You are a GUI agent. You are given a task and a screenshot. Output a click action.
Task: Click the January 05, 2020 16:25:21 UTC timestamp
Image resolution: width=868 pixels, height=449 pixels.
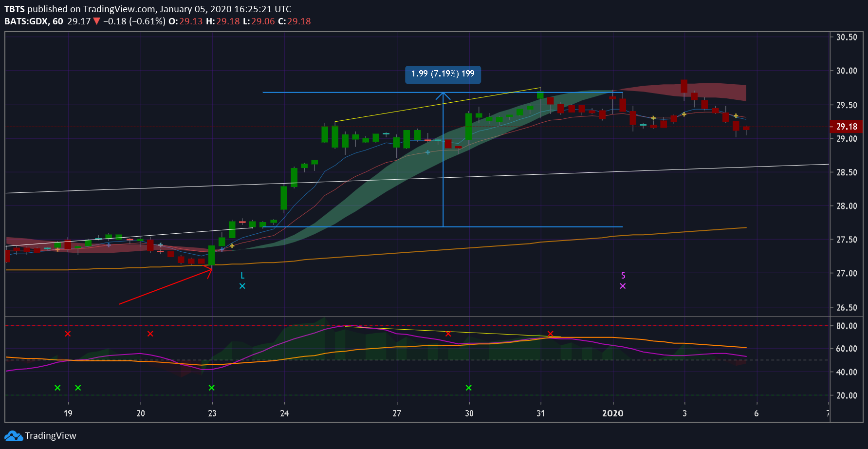point(226,9)
